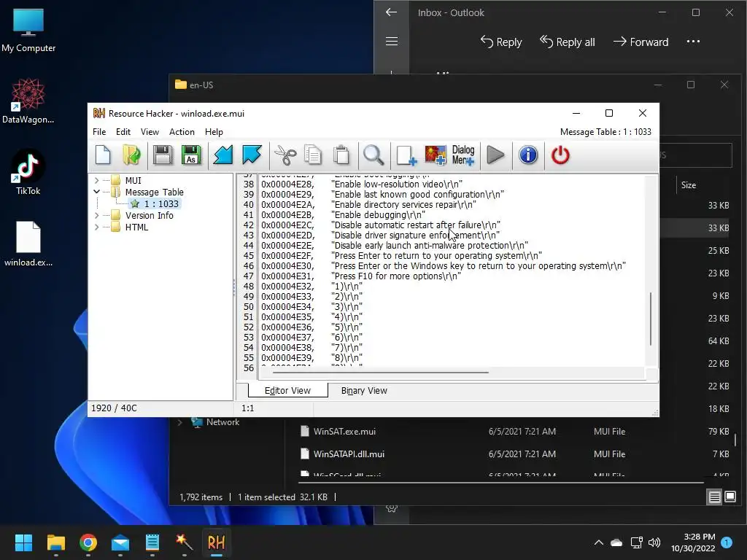Viewport: 747px width, 560px height.
Task: Click Reply in the Outlook window
Action: click(501, 42)
